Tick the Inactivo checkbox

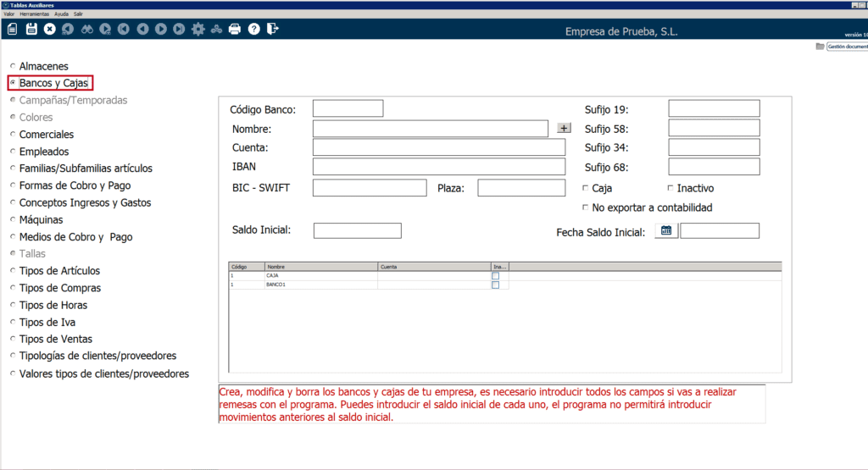[670, 189]
